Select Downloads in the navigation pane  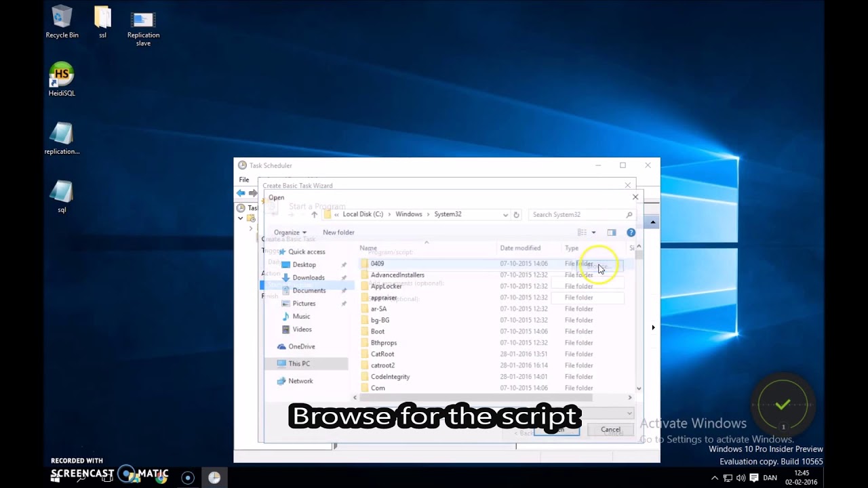(x=309, y=277)
